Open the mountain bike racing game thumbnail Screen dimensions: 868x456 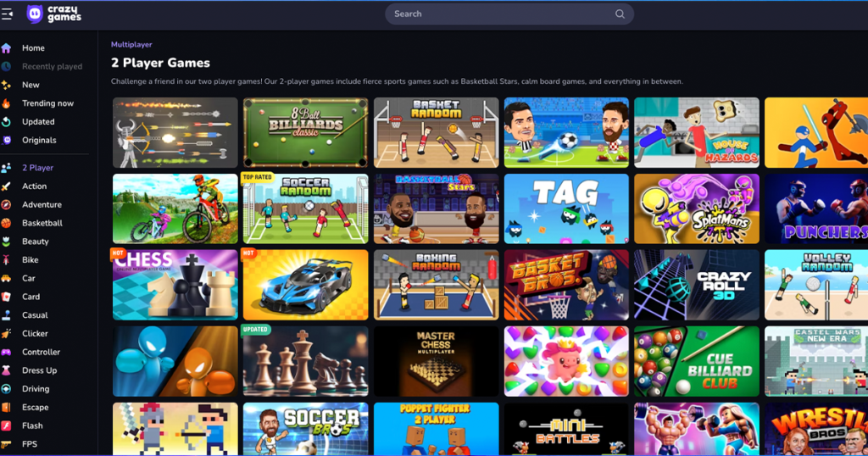point(175,209)
